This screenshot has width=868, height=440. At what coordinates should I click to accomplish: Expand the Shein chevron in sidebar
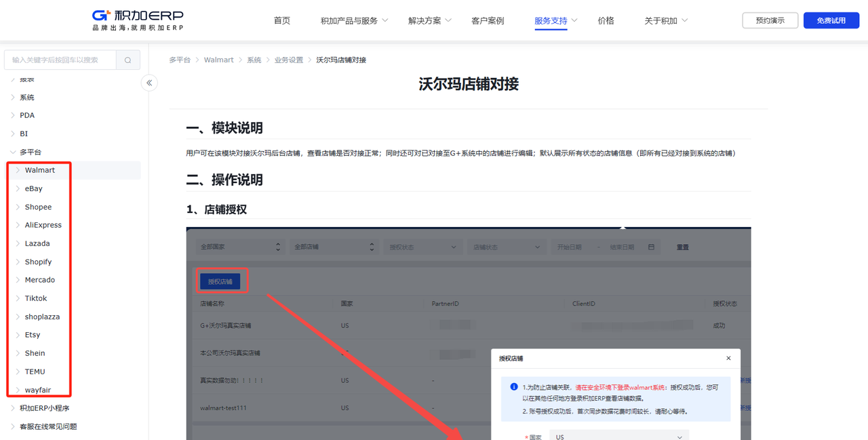point(18,353)
